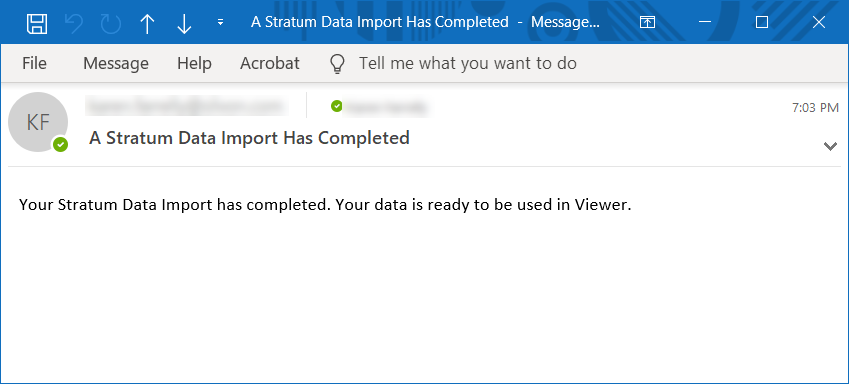Click the email subject line text

click(249, 138)
